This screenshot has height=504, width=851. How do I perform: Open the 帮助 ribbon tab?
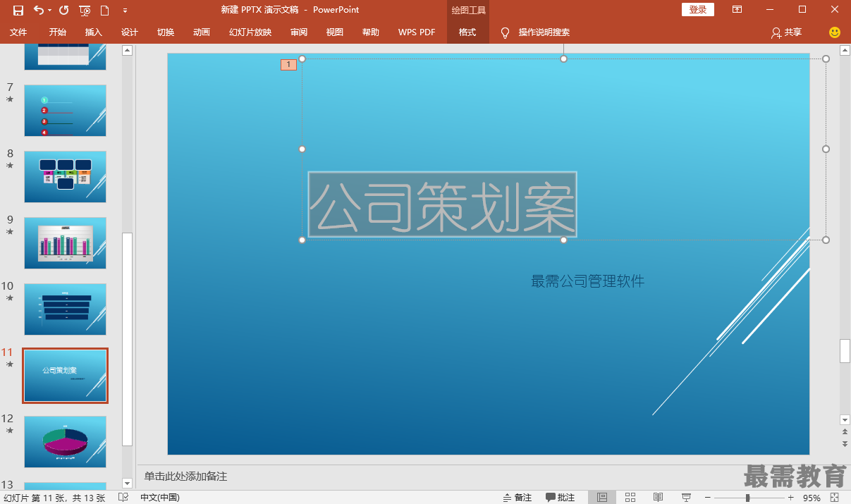(371, 32)
